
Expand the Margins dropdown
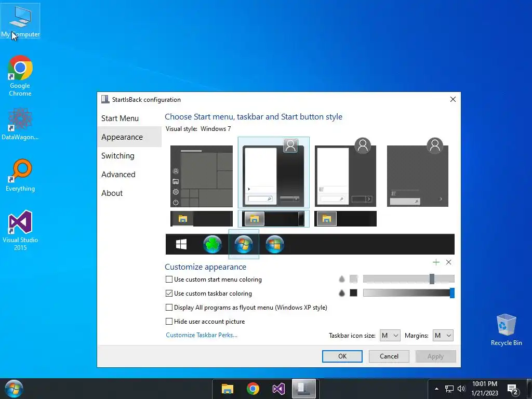[443, 336]
